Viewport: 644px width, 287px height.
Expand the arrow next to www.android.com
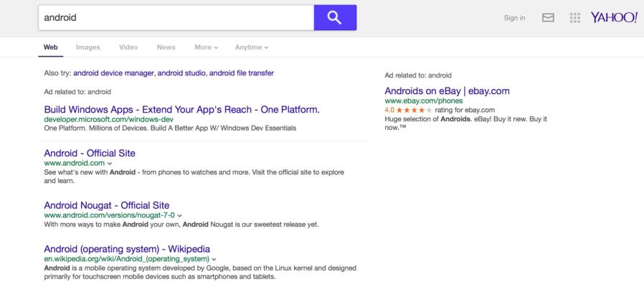click(x=109, y=164)
